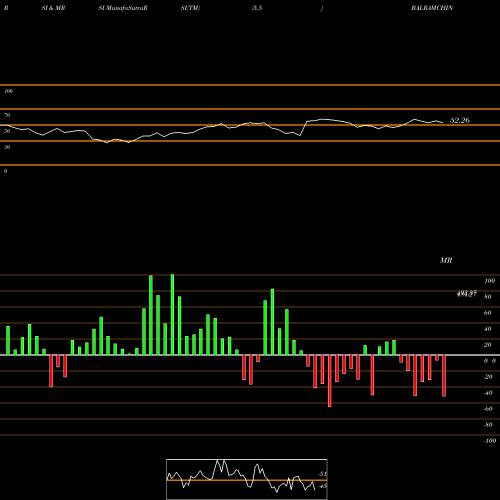The image size is (500, 500).
Task: Click the 60 label on MR axis
Action: pos(487,313)
